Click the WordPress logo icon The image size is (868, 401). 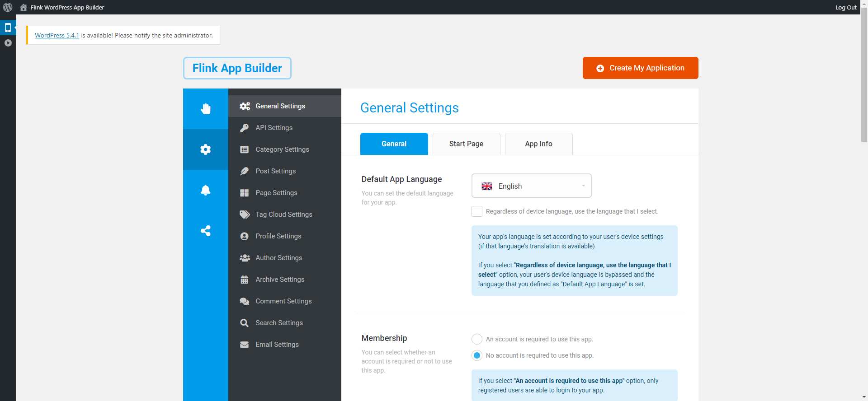tap(8, 7)
